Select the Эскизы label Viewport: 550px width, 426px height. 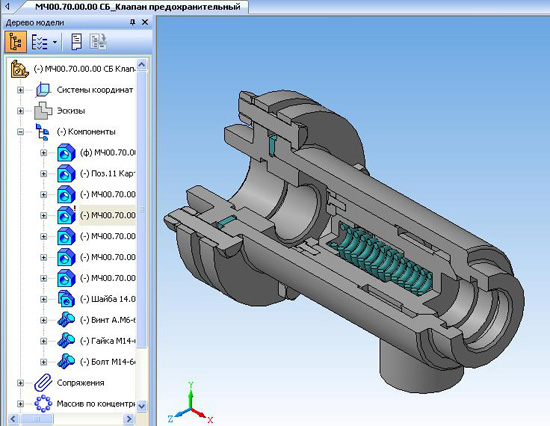click(x=71, y=111)
